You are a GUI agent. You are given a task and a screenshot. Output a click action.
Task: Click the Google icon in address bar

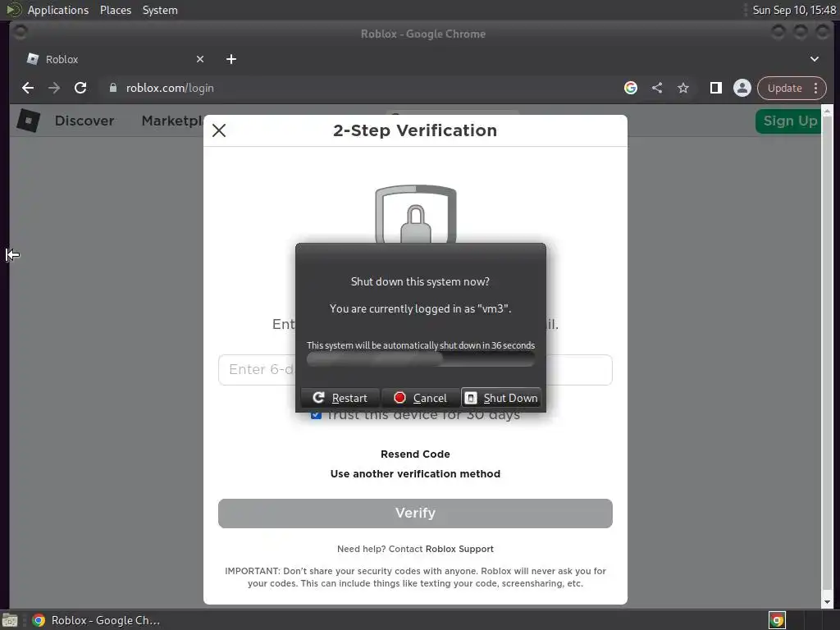click(x=631, y=88)
